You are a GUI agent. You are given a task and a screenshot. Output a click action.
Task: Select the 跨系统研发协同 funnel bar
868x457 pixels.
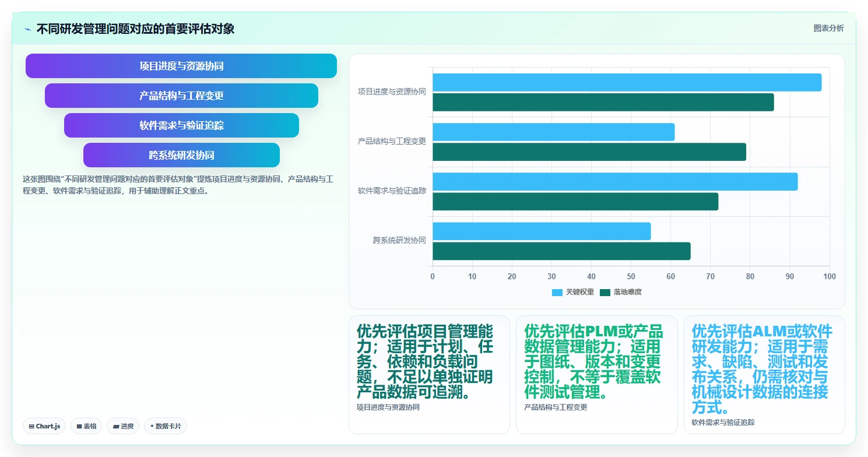181,155
